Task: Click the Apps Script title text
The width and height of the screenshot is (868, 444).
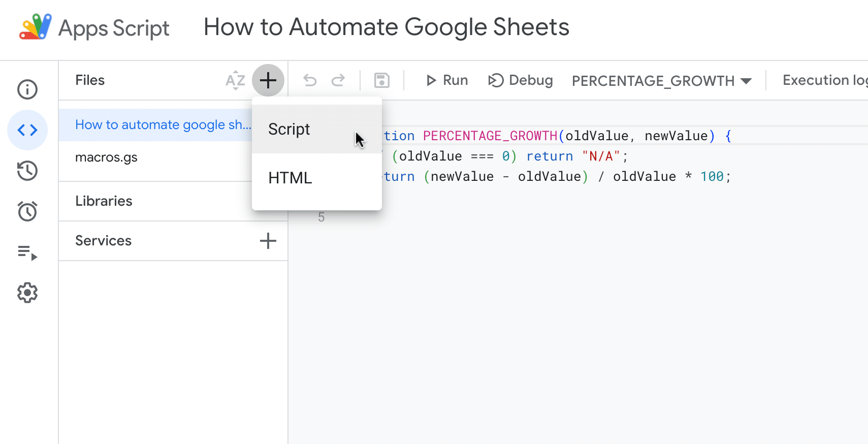Action: pos(114,28)
